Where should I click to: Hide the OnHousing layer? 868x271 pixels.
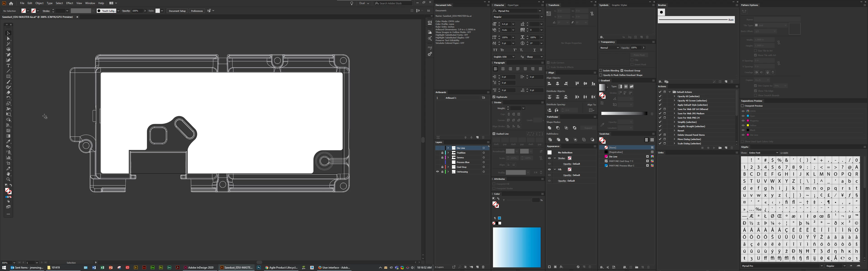coord(437,172)
